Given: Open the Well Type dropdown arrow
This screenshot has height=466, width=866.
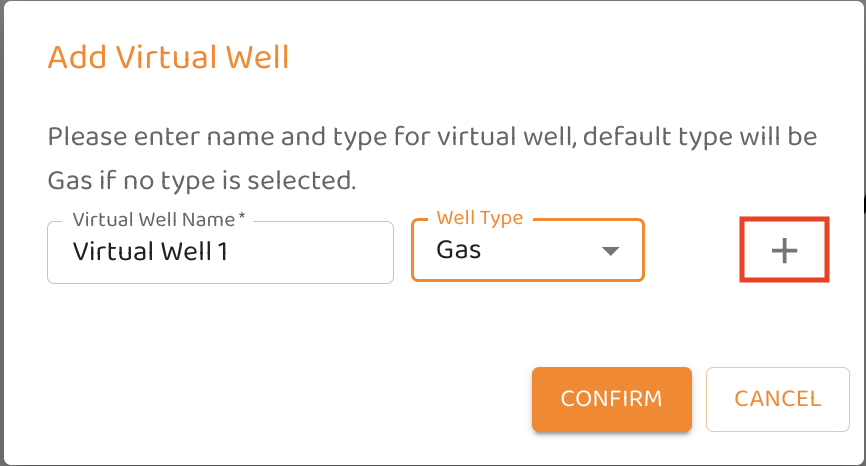Looking at the screenshot, I should (x=610, y=251).
